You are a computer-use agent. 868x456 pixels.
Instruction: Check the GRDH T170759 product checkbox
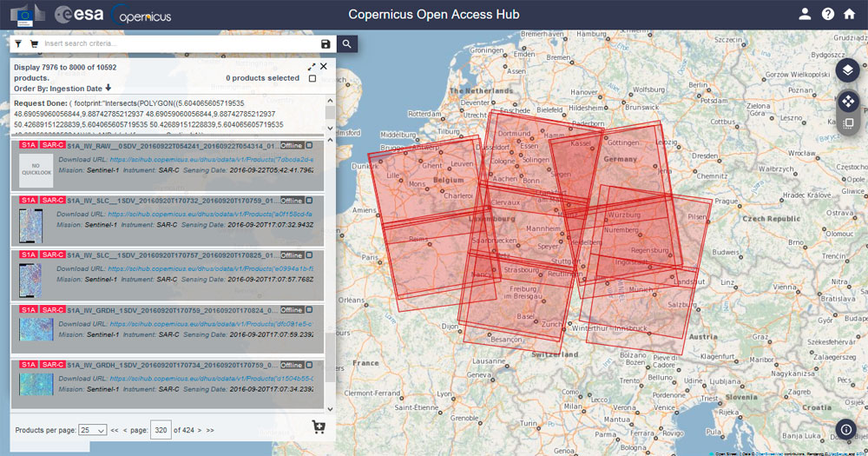coord(310,310)
